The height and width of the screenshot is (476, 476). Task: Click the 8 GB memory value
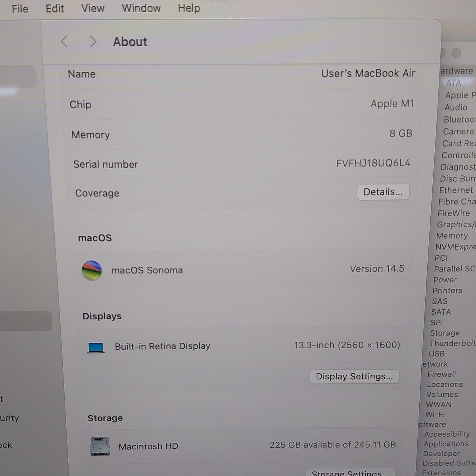[x=401, y=133]
